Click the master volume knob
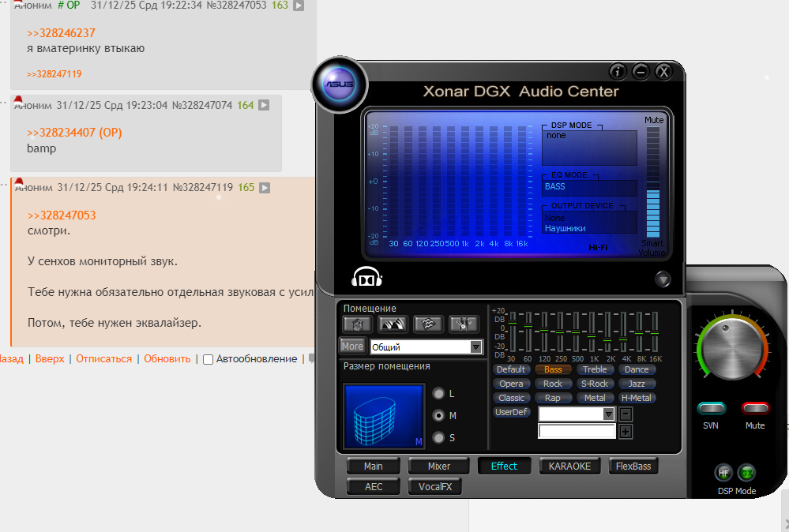Image resolution: width=789 pixels, height=532 pixels. [731, 348]
